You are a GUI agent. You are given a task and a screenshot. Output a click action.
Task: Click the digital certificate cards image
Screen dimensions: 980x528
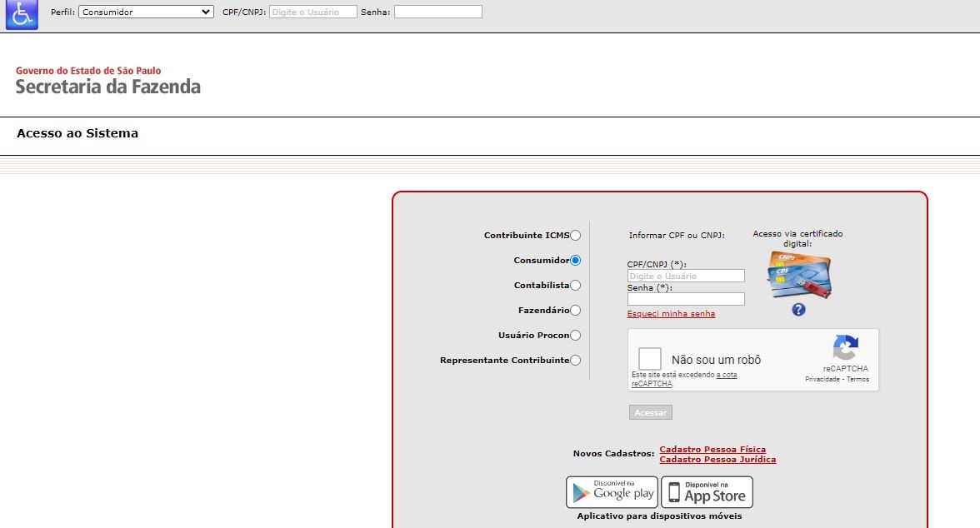click(799, 275)
